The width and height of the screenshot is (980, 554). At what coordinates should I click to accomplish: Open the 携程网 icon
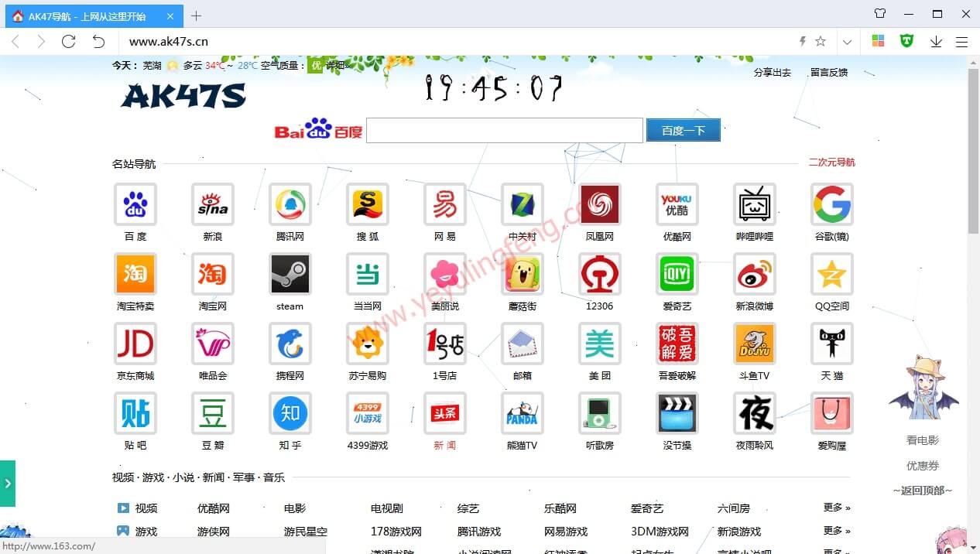[x=290, y=344]
